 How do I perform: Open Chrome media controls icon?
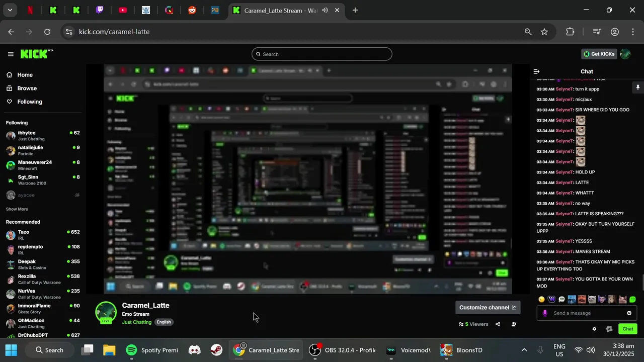click(x=597, y=32)
